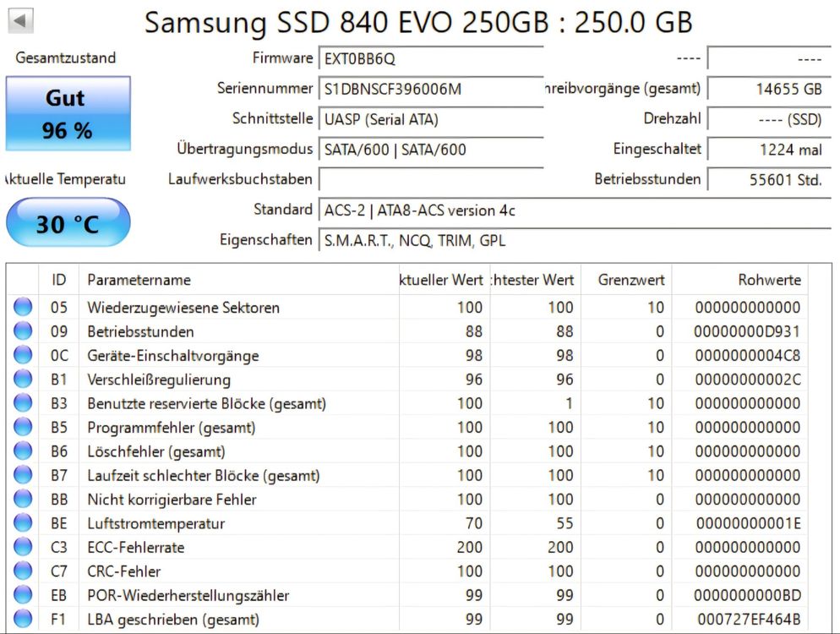Click the Übertragungsmodus field SATA/600 | SATA/600

(431, 150)
